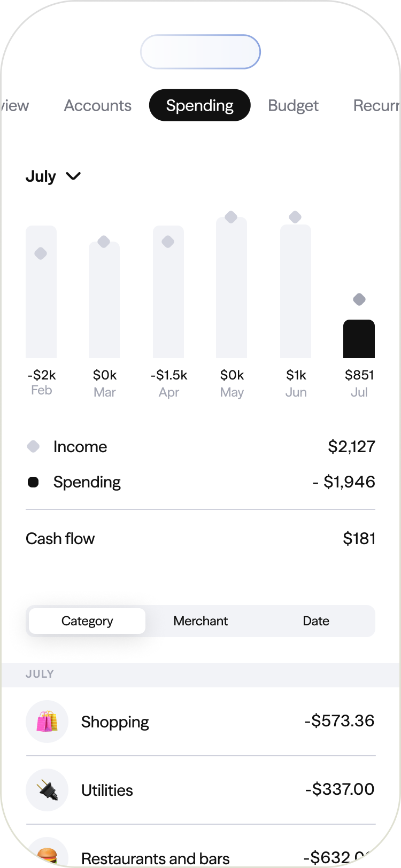Viewport: 401px width, 868px height.
Task: Select the Spending tab
Action: click(200, 106)
